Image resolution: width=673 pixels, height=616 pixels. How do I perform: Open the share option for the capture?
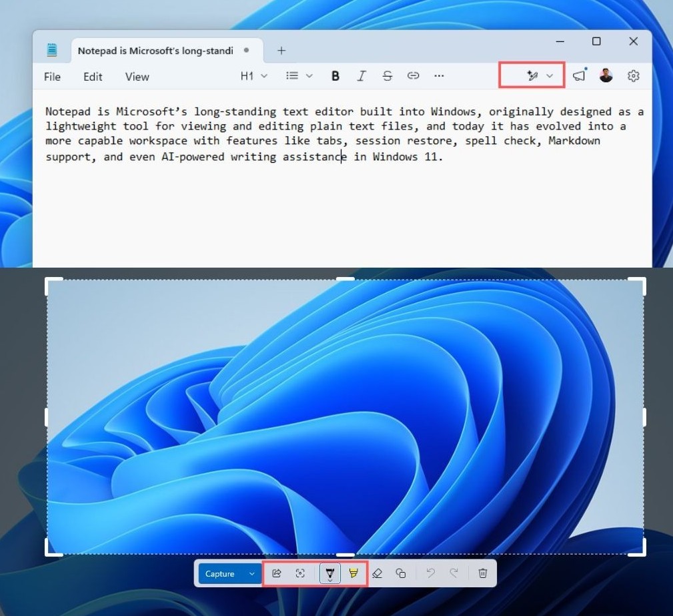point(277,573)
